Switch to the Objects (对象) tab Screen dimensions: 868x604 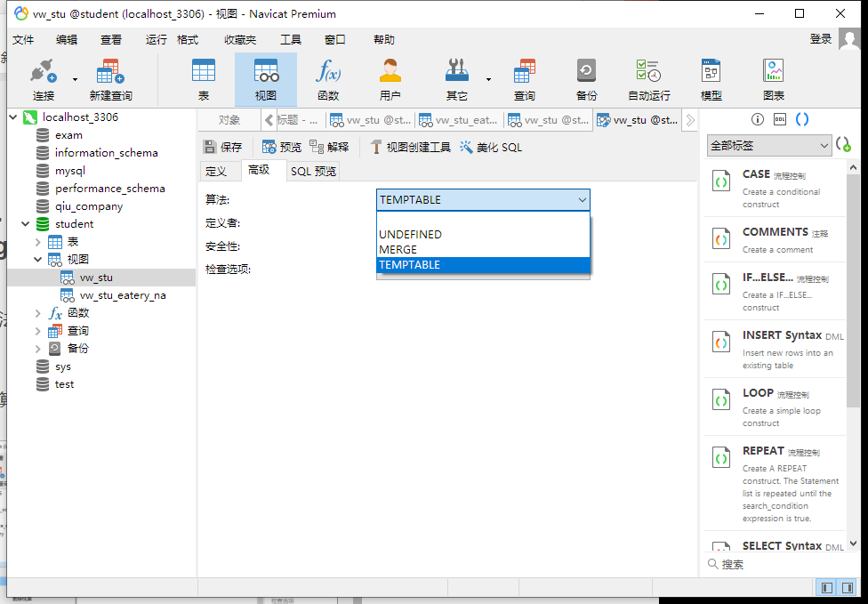[229, 119]
